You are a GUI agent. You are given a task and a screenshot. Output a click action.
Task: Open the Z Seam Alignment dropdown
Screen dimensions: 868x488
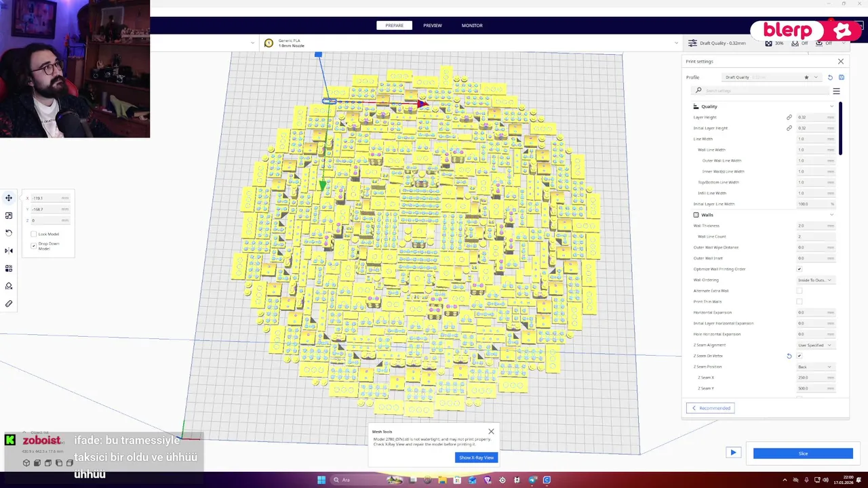pos(815,345)
